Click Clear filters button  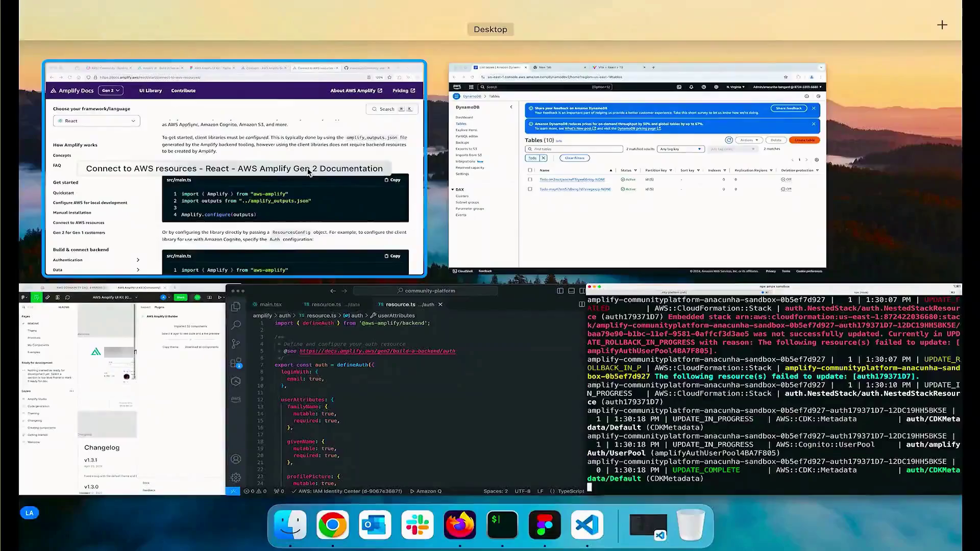click(x=575, y=158)
